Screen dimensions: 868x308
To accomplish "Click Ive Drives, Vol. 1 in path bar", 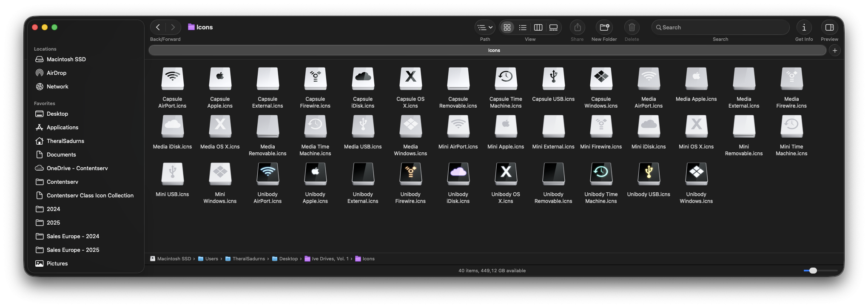I will [330, 259].
